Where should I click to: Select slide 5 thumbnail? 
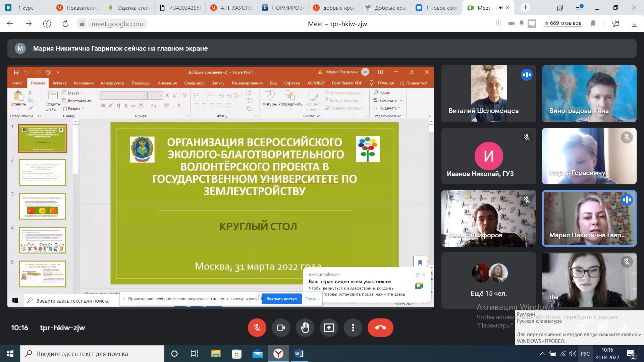[43, 274]
